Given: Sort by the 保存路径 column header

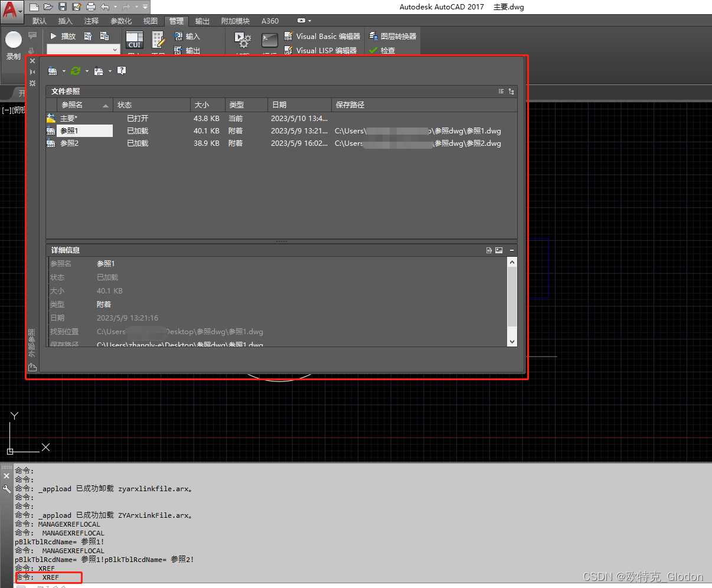Looking at the screenshot, I should [424, 104].
